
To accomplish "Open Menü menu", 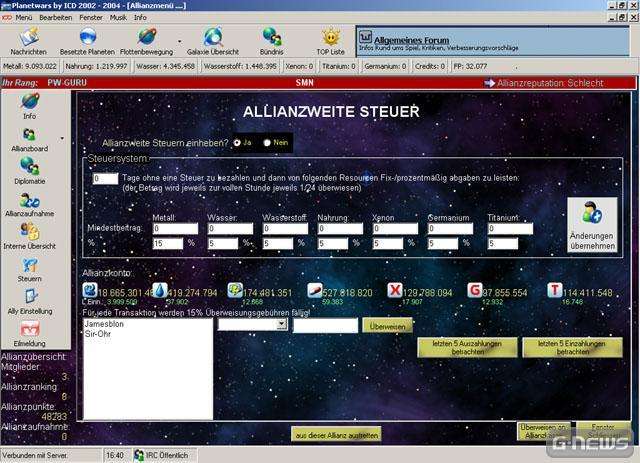I will tap(24, 18).
